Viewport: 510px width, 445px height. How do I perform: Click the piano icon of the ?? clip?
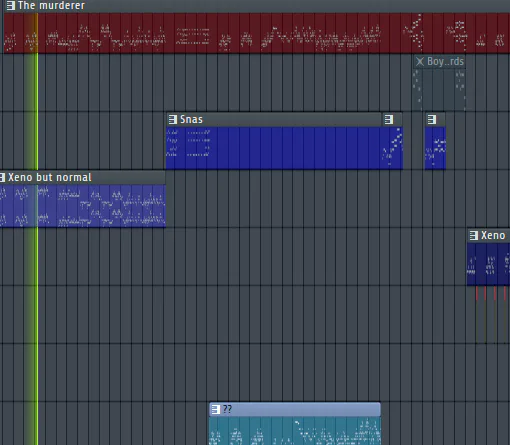coord(216,409)
